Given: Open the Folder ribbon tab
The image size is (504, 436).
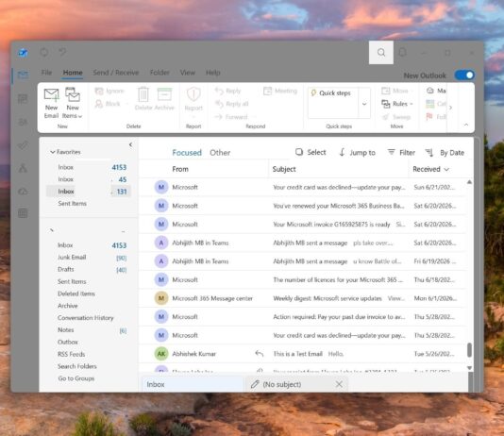Looking at the screenshot, I should 160,73.
